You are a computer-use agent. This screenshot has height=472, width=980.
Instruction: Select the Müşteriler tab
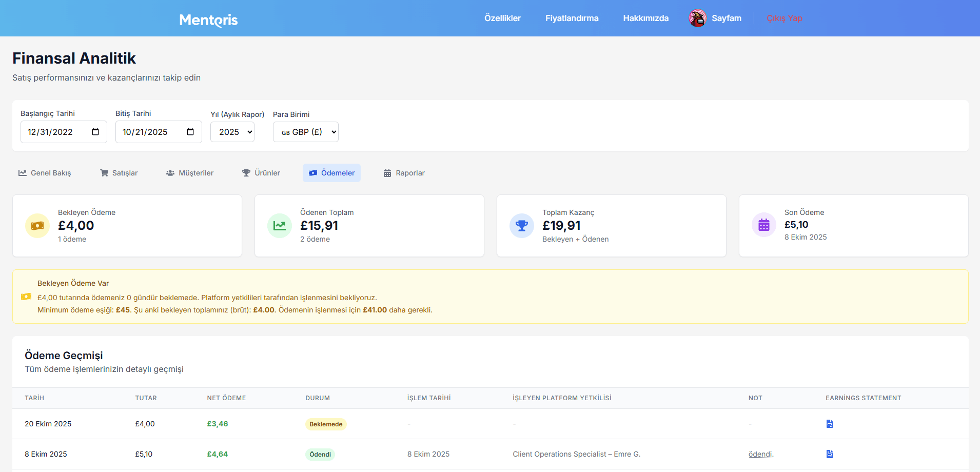click(x=190, y=173)
